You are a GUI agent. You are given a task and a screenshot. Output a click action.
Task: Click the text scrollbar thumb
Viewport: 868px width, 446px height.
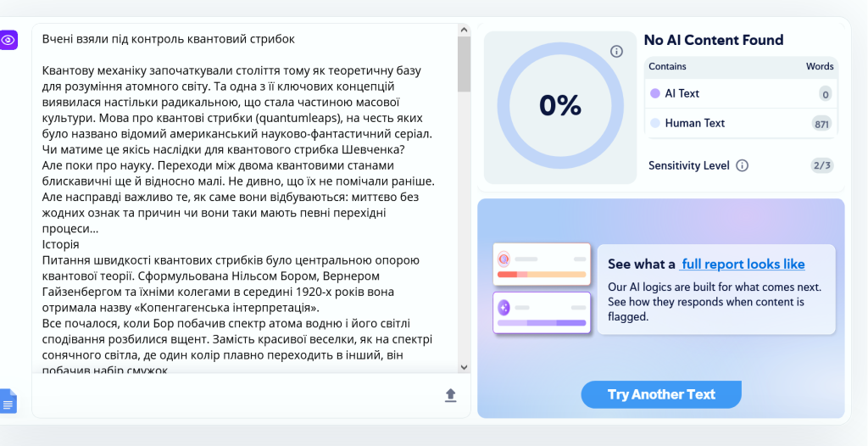[x=464, y=64]
